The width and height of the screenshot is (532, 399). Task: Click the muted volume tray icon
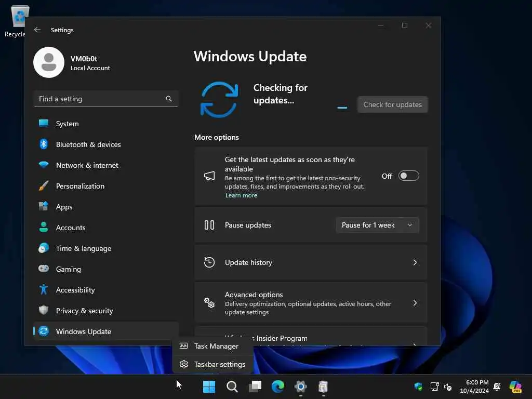click(x=448, y=387)
